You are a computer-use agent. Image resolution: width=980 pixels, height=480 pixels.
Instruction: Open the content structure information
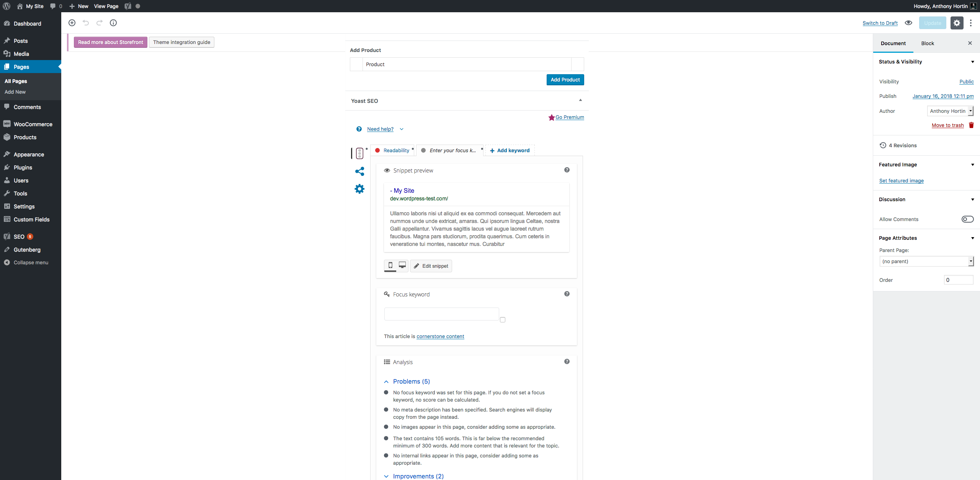point(113,23)
